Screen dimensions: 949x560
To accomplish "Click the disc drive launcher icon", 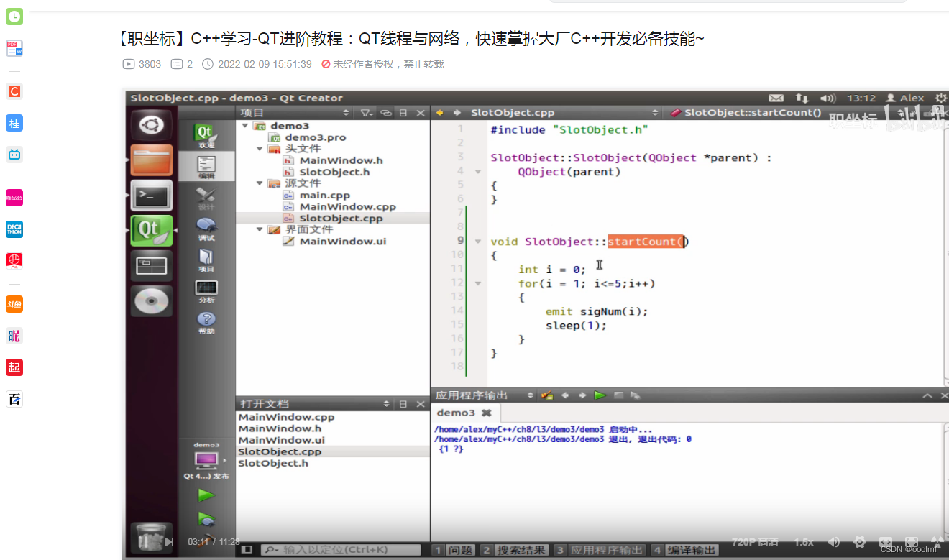I will 151,300.
